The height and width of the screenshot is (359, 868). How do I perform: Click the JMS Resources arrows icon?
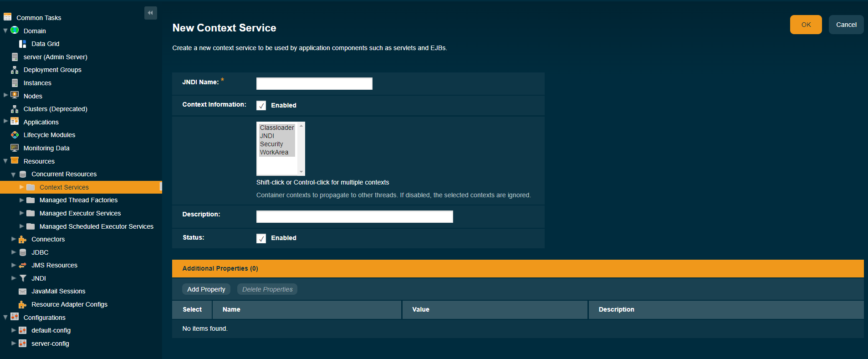(22, 265)
